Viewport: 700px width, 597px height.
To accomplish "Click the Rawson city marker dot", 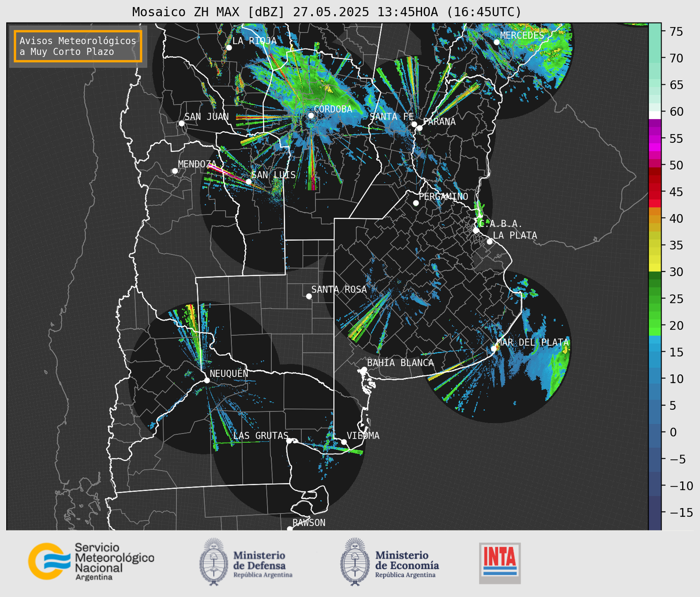I will coord(290,529).
